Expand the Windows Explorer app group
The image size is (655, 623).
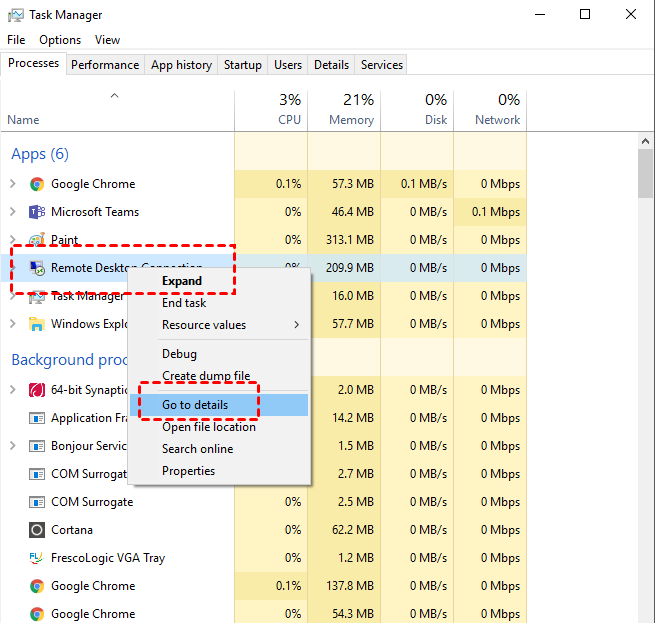click(13, 324)
